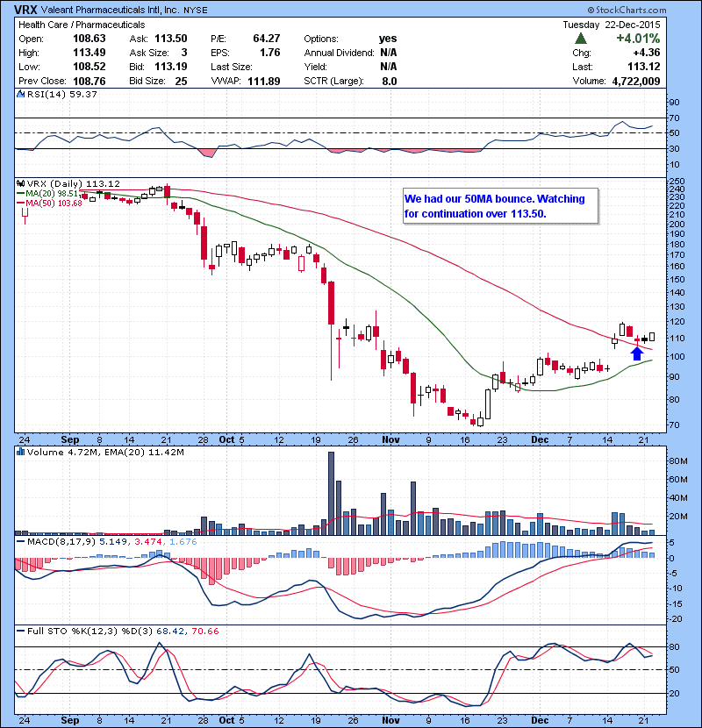Click the MACD histogram value 1.676

183,541
